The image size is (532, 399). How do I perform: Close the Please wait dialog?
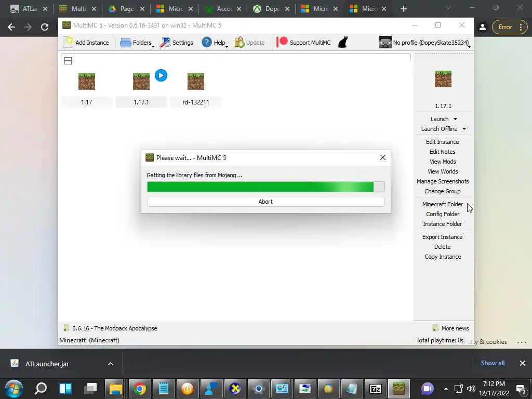(383, 157)
